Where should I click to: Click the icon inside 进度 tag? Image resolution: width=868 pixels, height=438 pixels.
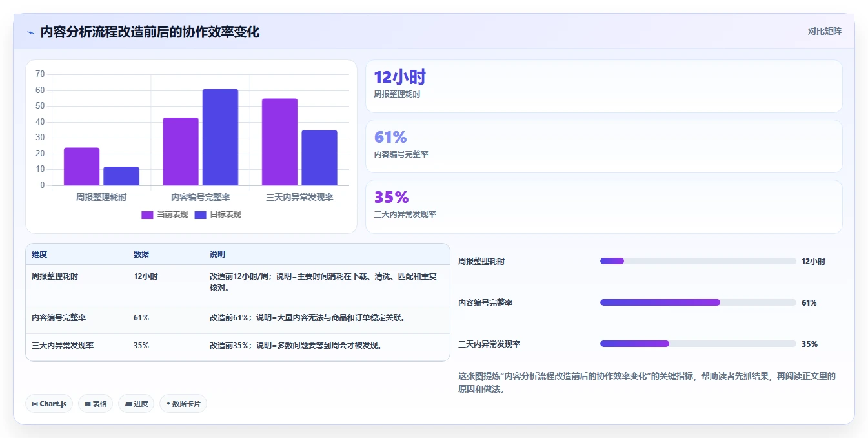(128, 404)
